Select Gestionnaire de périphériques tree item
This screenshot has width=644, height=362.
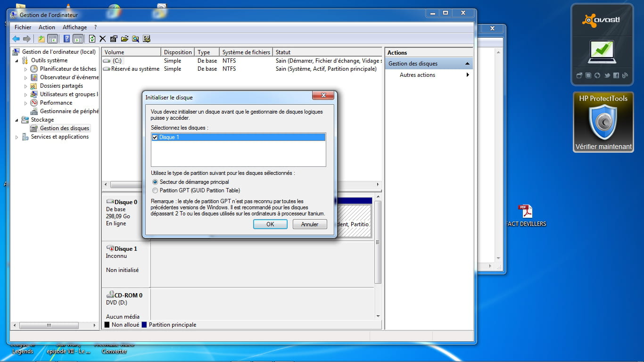(x=65, y=111)
